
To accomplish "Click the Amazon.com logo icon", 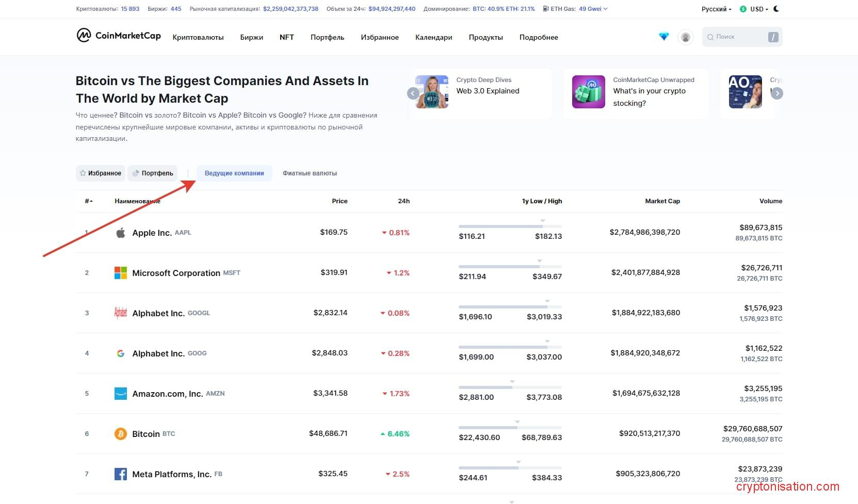I will click(x=120, y=394).
